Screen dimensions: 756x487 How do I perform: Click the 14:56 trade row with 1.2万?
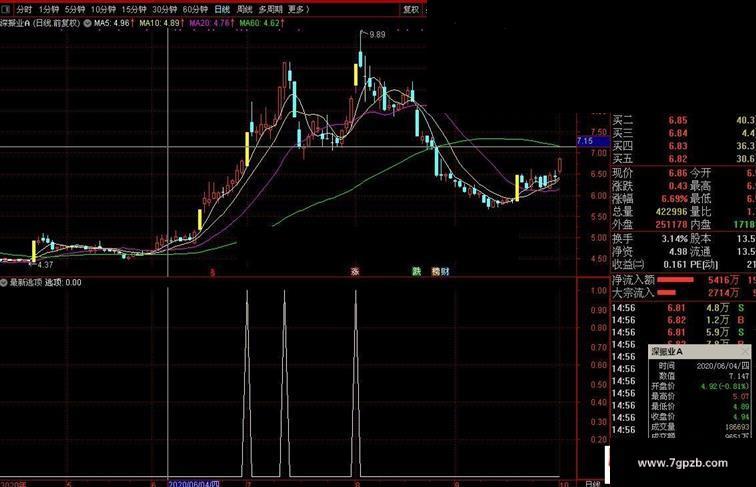coord(684,320)
